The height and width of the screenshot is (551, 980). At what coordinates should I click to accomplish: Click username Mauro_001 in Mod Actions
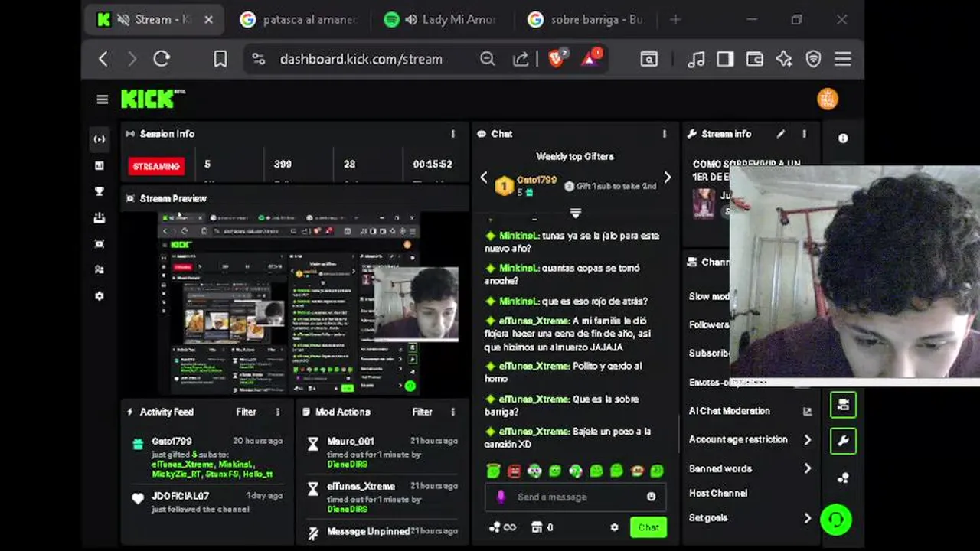pos(351,441)
